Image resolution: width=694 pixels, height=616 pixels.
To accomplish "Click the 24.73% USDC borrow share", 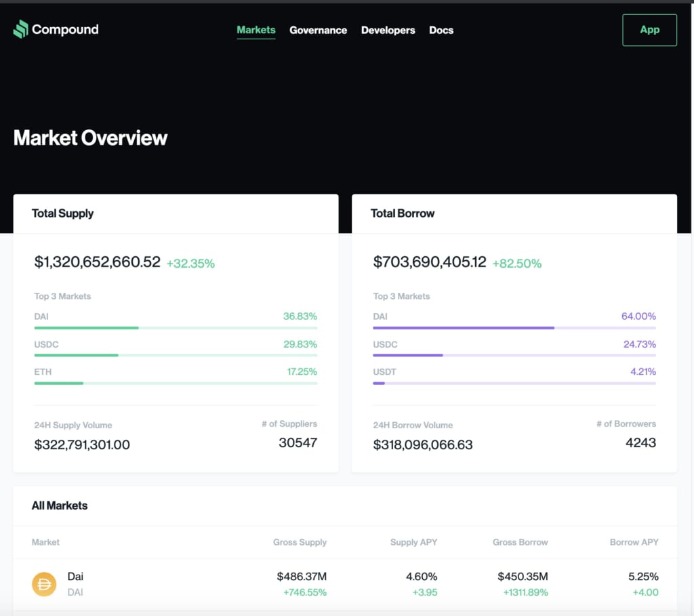I will pyautogui.click(x=640, y=344).
